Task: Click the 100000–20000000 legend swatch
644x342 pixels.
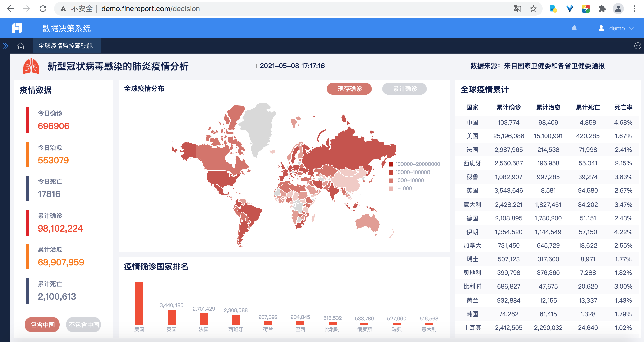Action: coord(391,164)
